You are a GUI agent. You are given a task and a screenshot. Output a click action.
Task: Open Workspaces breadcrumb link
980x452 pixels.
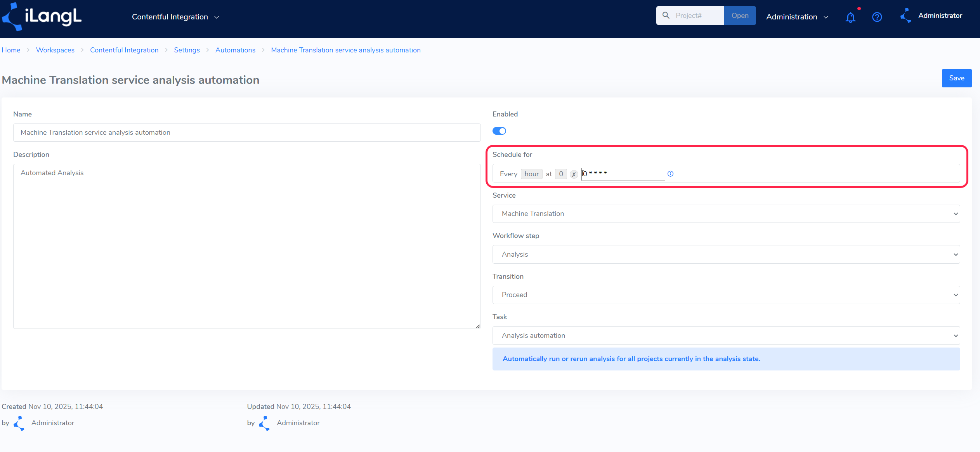click(55, 50)
